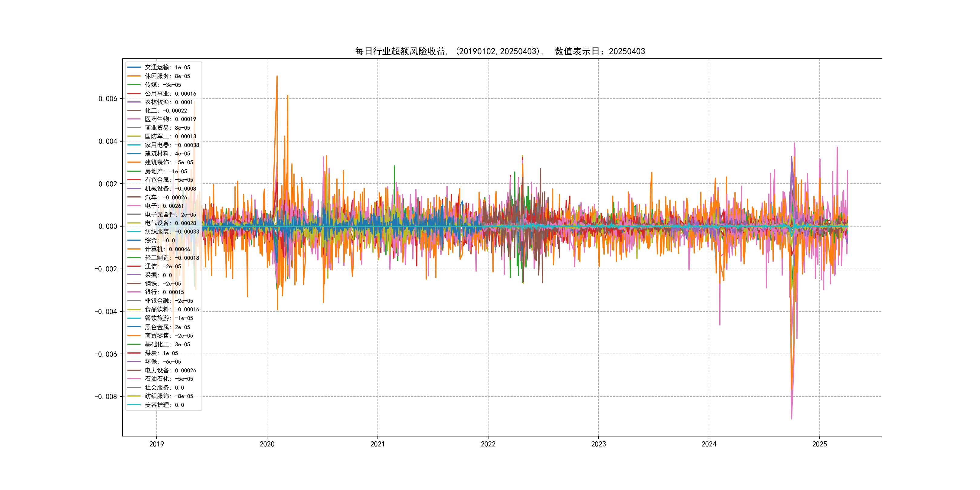Click the 2019 x-axis tick label
This screenshot has width=980, height=490.
(x=156, y=444)
